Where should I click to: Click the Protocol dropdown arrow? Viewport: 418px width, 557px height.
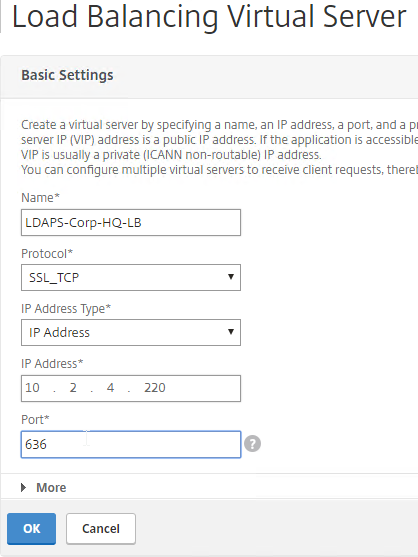(x=231, y=277)
